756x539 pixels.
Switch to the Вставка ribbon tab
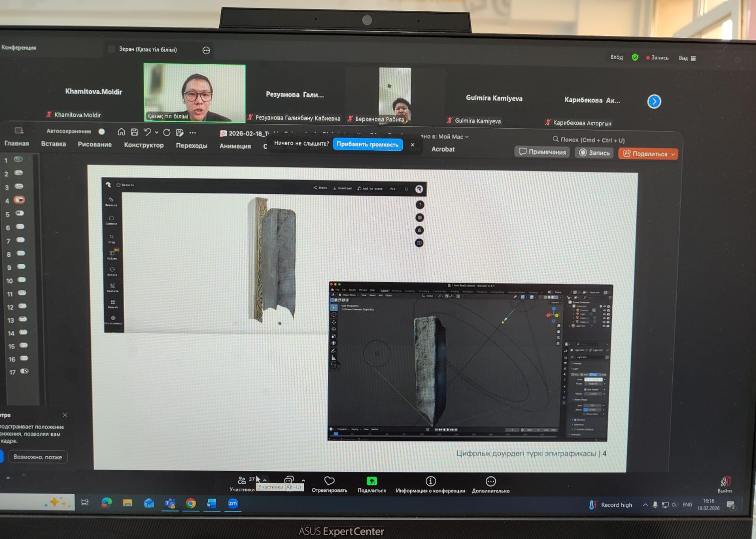tap(53, 144)
